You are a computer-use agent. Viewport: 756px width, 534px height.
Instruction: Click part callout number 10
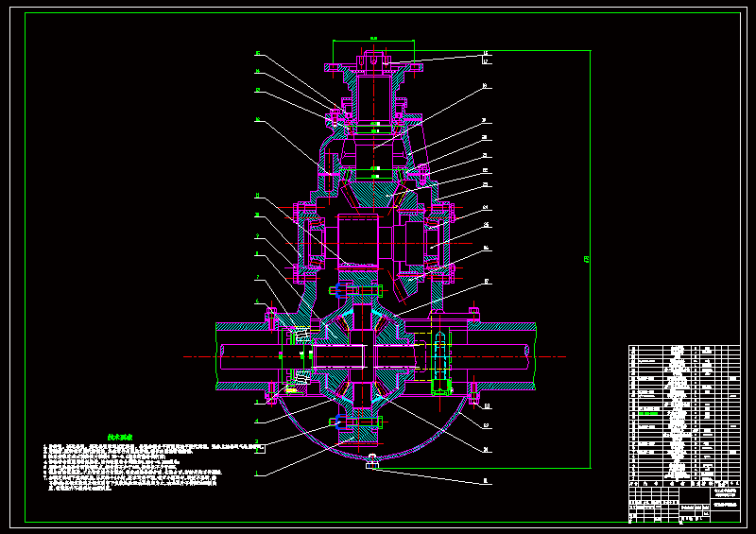pyautogui.click(x=258, y=215)
